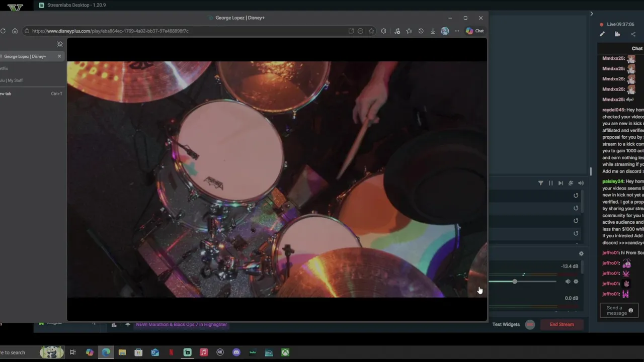Open the Netflix taskbar icon
Screen dimensions: 644x362
click(171, 352)
